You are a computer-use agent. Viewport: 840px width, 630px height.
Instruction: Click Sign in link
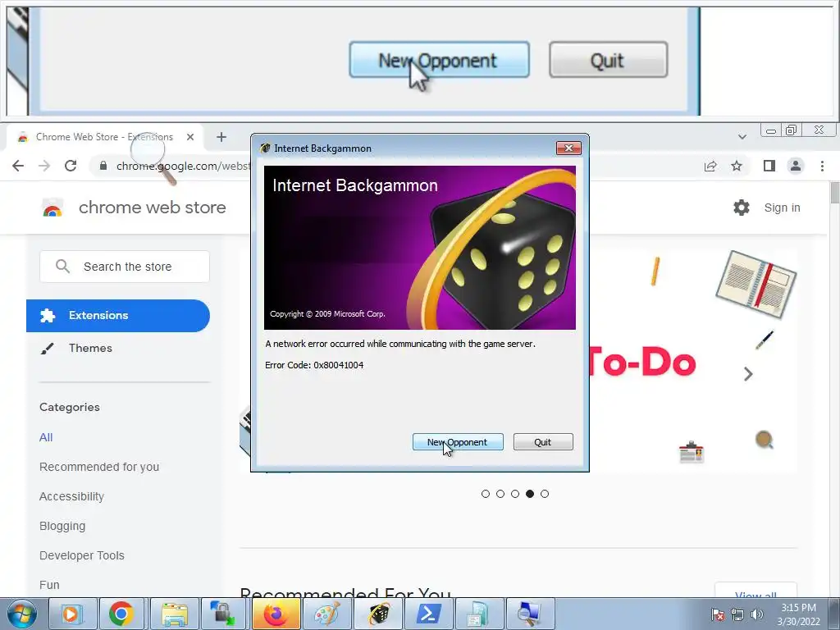tap(782, 208)
